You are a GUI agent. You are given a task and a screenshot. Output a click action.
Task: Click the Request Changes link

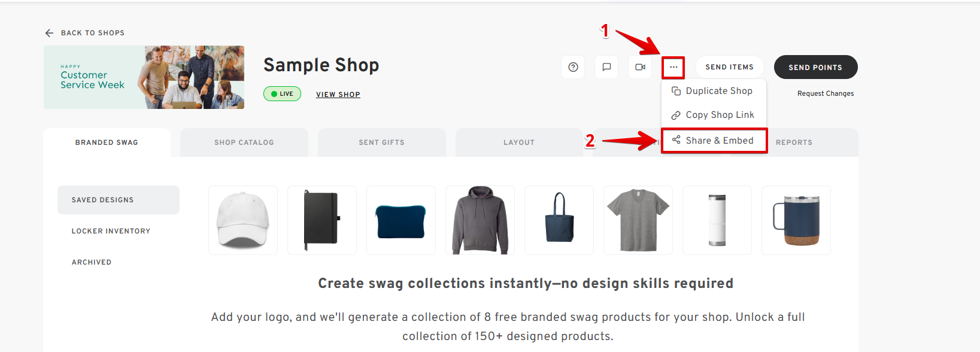coord(825,93)
